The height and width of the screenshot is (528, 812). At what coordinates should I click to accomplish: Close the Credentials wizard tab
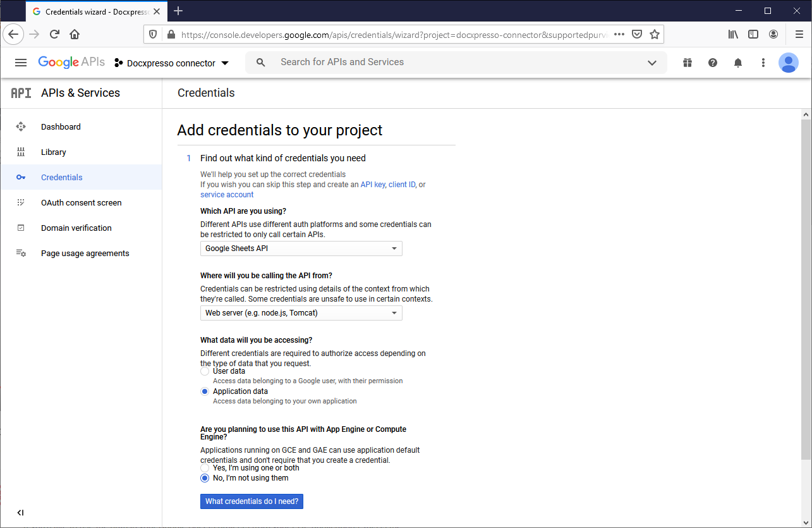tap(158, 11)
